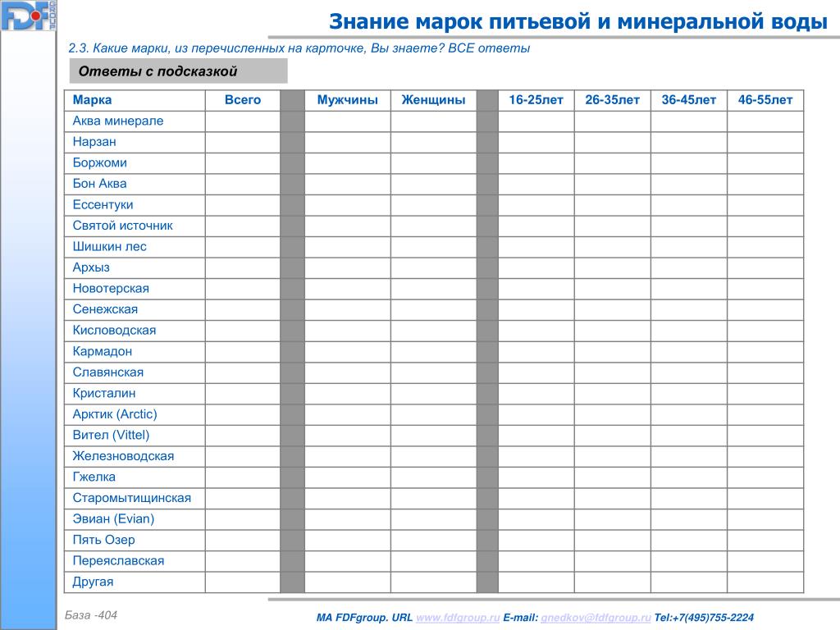The image size is (840, 630).
Task: Click the 'Кармадон' row label
Action: [103, 351]
